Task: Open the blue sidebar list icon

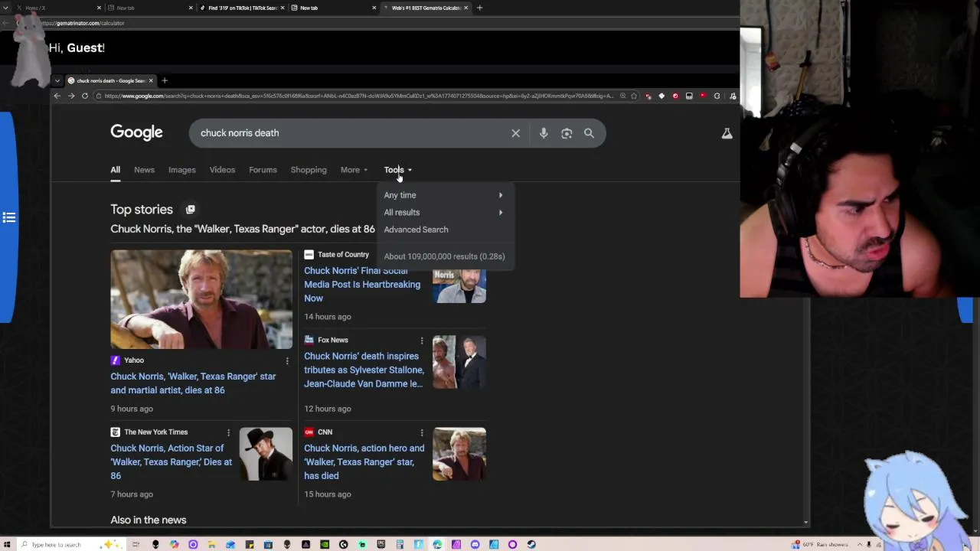Action: point(9,218)
